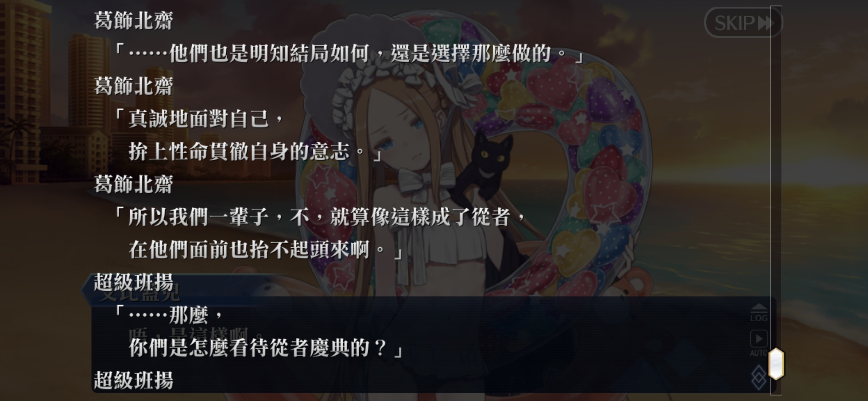
Task: Select the line 他們也是明知結局如何
Action: click(349, 53)
